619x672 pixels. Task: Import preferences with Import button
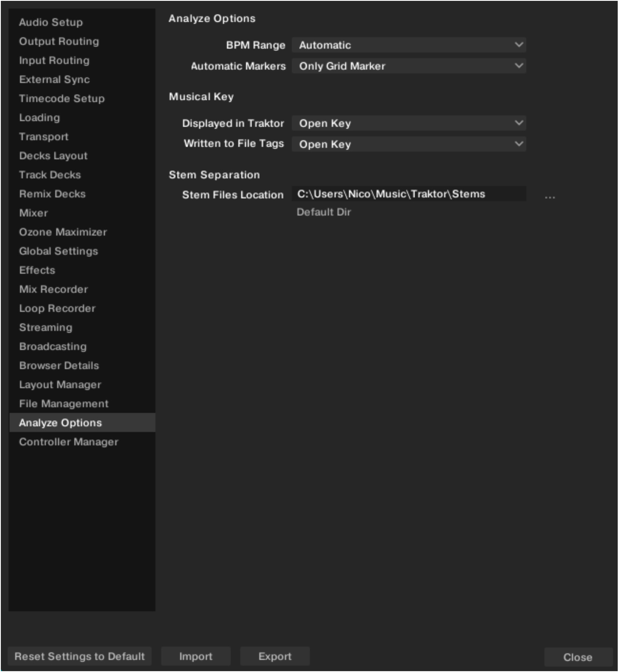click(196, 656)
